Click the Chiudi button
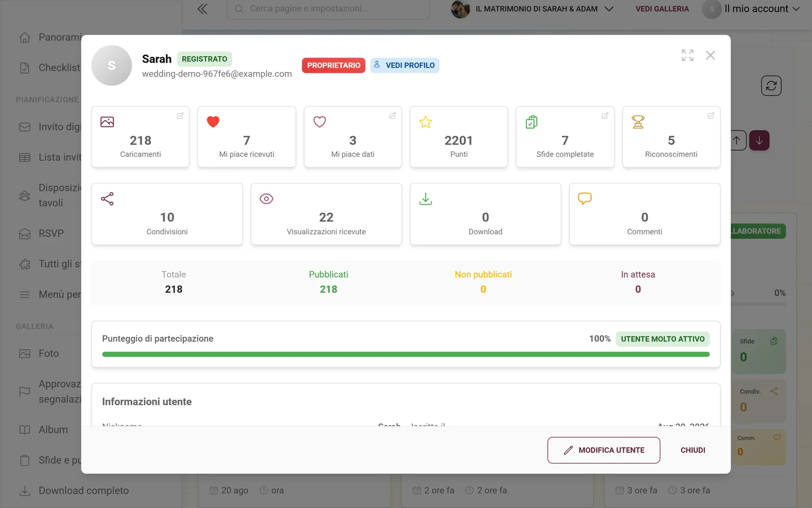 click(693, 450)
